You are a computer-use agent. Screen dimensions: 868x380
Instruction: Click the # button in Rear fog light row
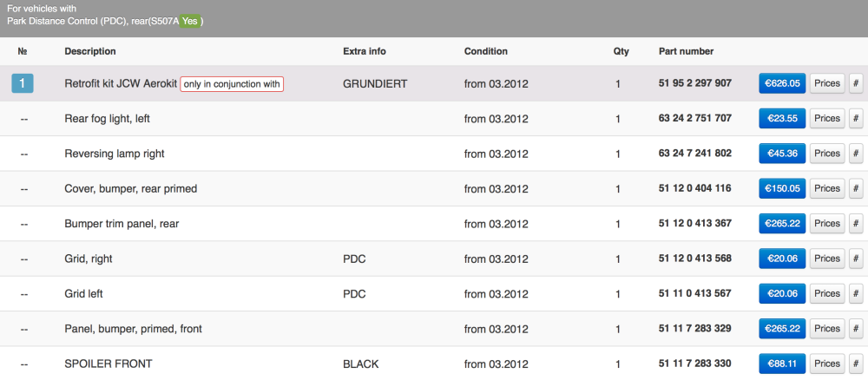pos(855,118)
